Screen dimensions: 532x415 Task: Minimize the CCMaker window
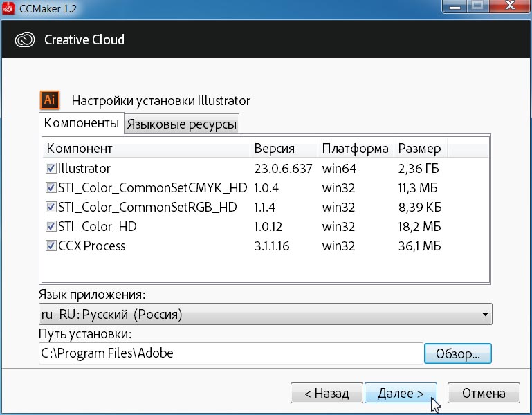click(x=455, y=6)
